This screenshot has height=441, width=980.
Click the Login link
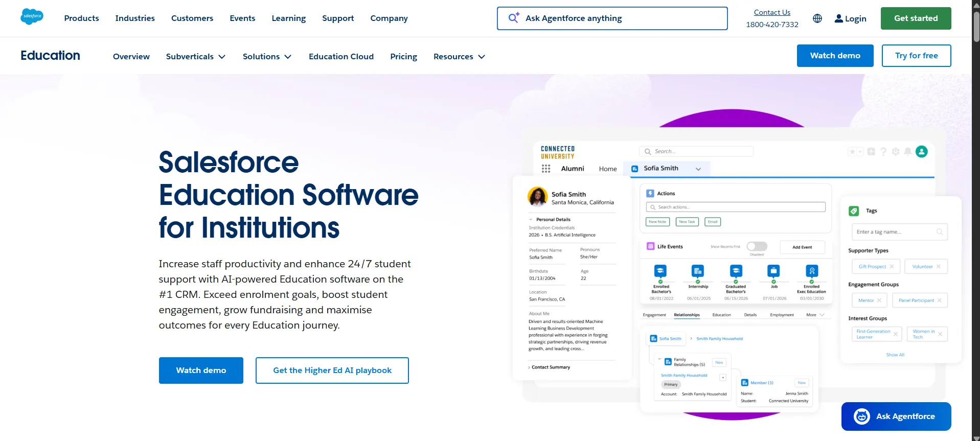(851, 18)
